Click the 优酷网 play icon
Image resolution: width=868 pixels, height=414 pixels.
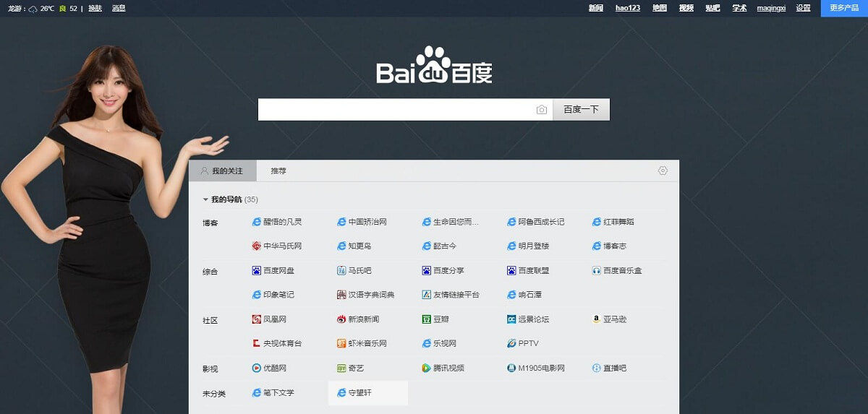click(x=256, y=368)
